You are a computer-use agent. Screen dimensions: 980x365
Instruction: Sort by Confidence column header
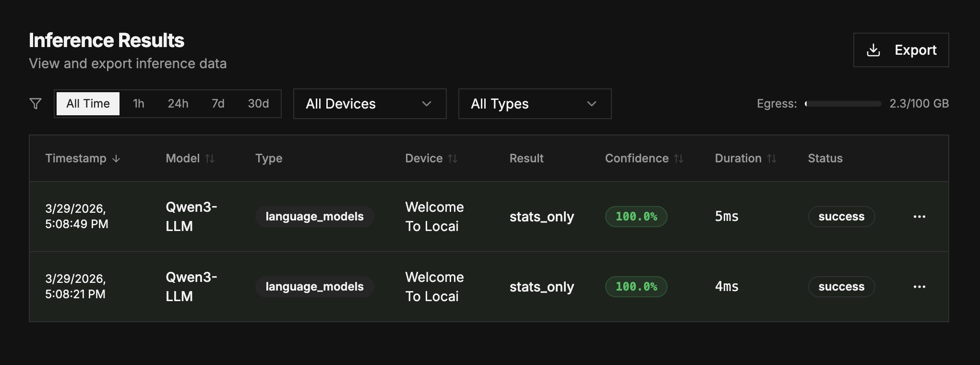644,158
